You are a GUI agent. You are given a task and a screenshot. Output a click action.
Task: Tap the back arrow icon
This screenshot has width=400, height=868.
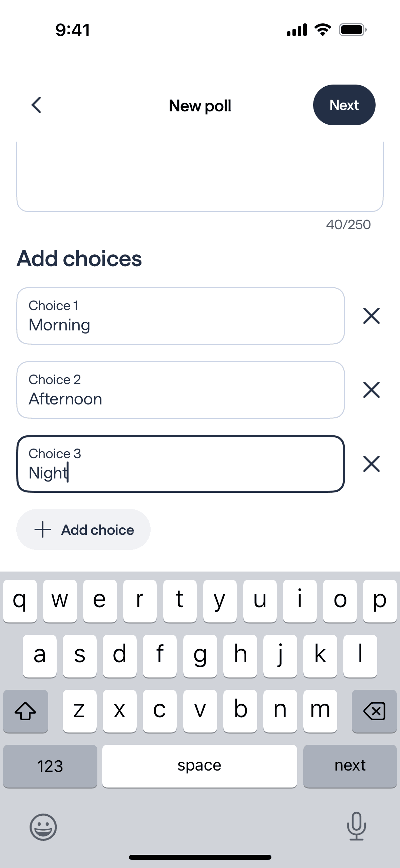[36, 105]
